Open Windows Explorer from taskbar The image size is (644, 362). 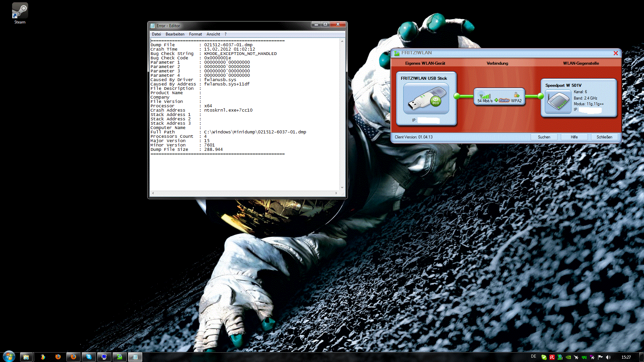click(x=26, y=357)
